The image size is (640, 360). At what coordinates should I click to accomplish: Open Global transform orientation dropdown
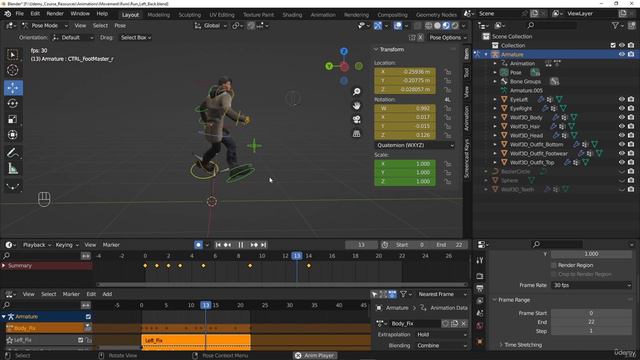point(211,26)
